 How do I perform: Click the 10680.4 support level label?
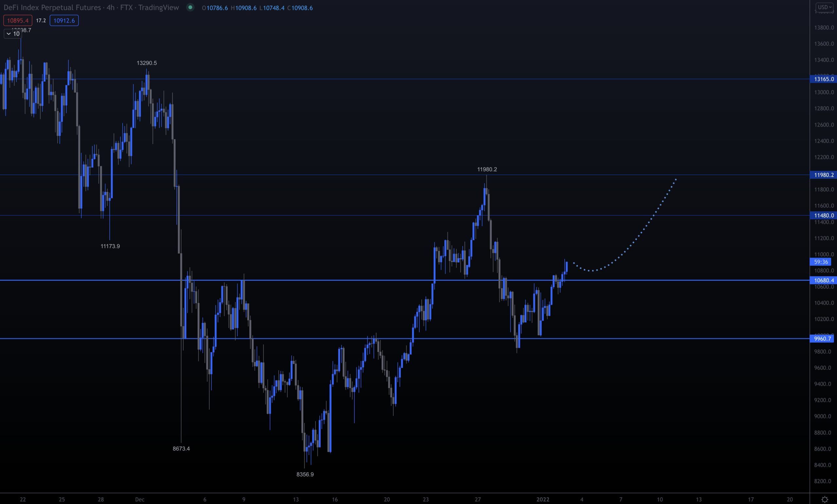823,280
